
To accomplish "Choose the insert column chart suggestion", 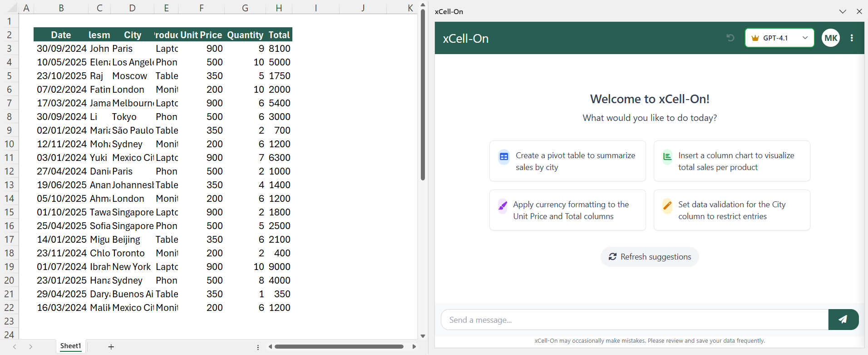I will [732, 161].
